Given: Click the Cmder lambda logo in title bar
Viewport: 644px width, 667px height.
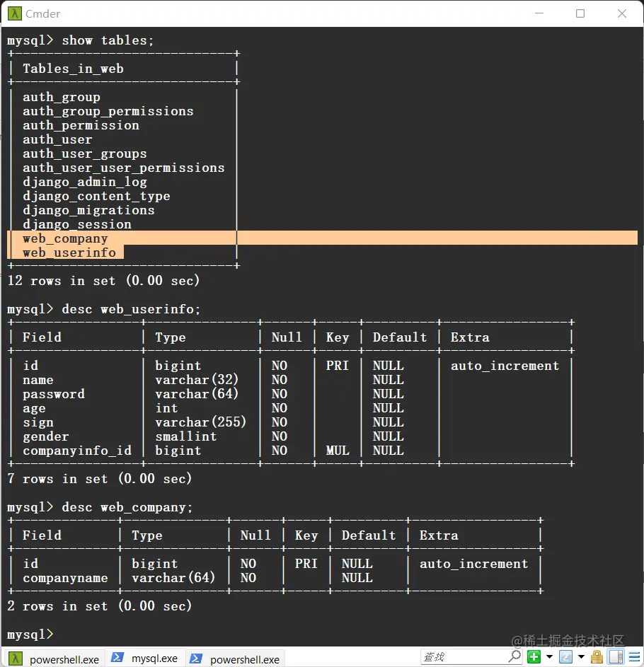Looking at the screenshot, I should point(14,13).
